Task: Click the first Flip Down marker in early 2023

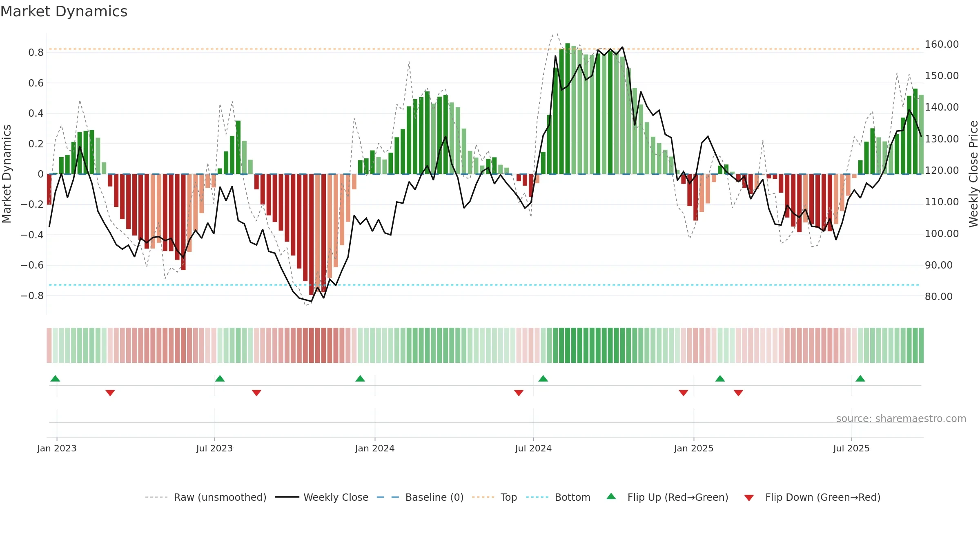Action: click(x=110, y=393)
